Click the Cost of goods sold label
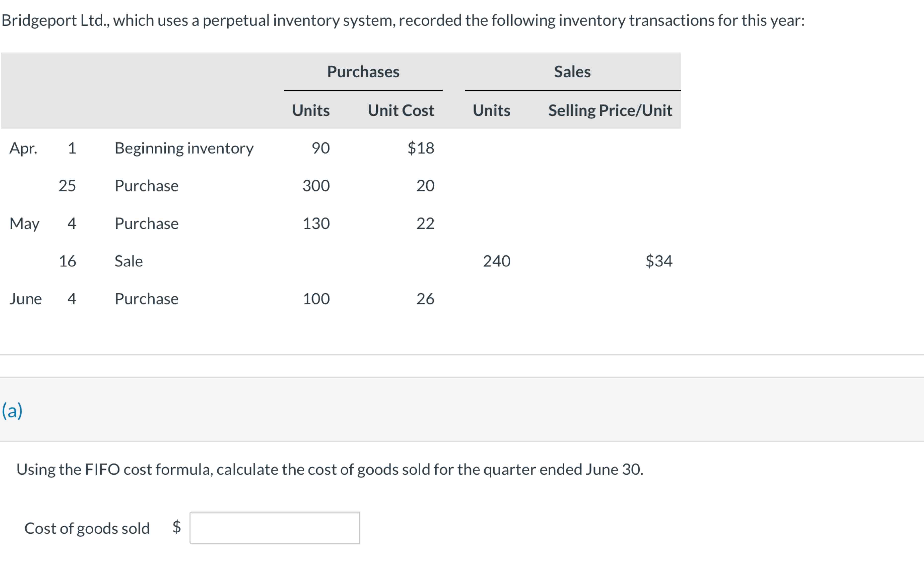The image size is (924, 562). pos(87,528)
